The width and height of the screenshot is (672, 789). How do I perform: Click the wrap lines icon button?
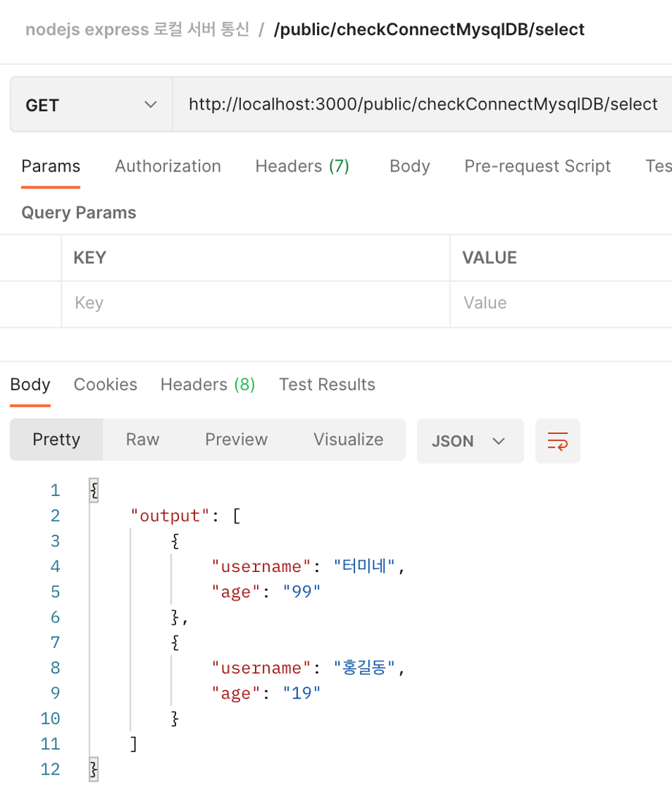click(557, 441)
